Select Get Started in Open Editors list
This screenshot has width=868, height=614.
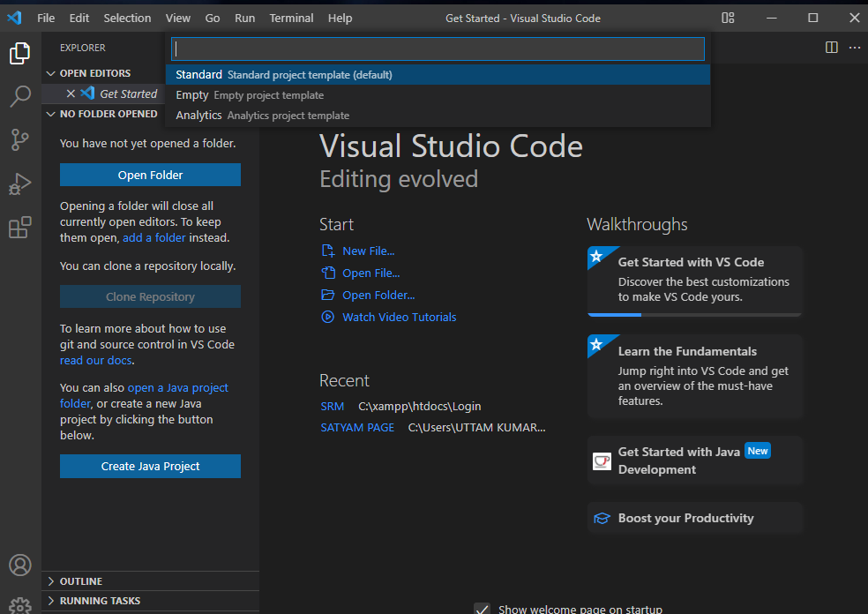click(103, 94)
